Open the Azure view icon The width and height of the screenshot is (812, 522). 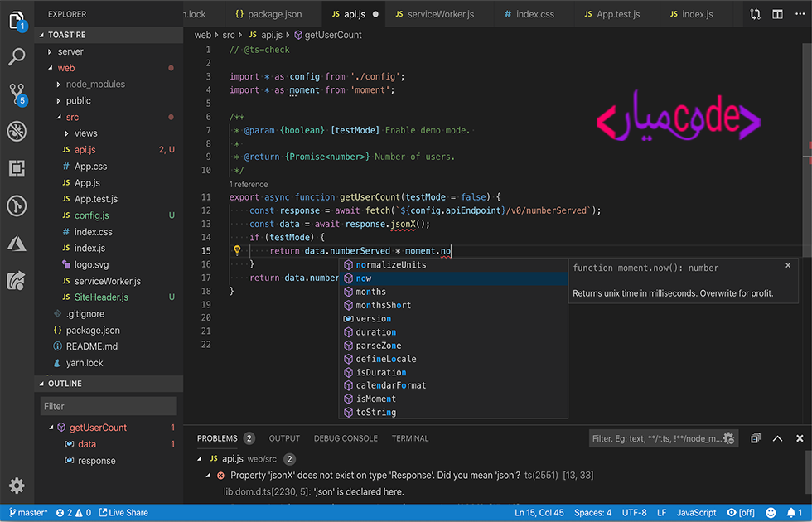click(x=17, y=243)
